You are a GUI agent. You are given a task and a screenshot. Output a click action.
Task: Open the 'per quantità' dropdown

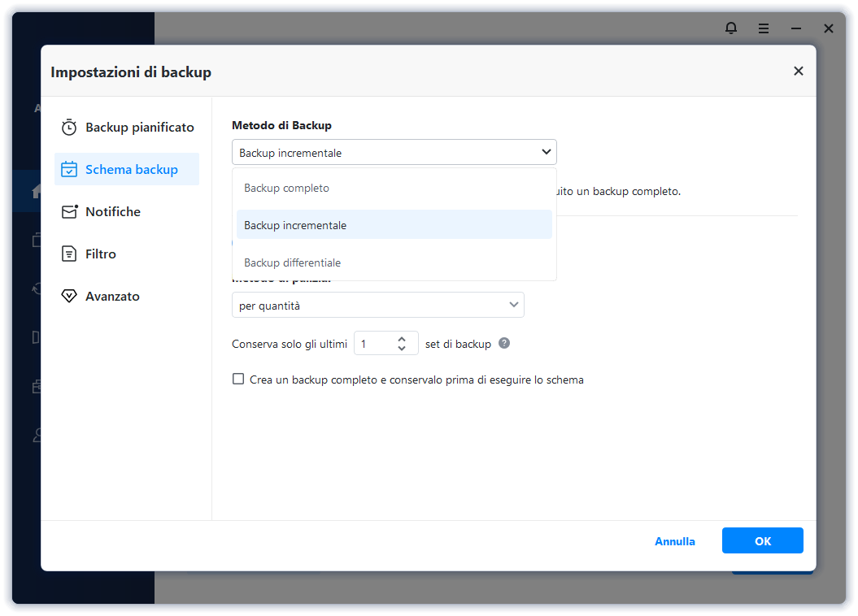[x=377, y=305]
